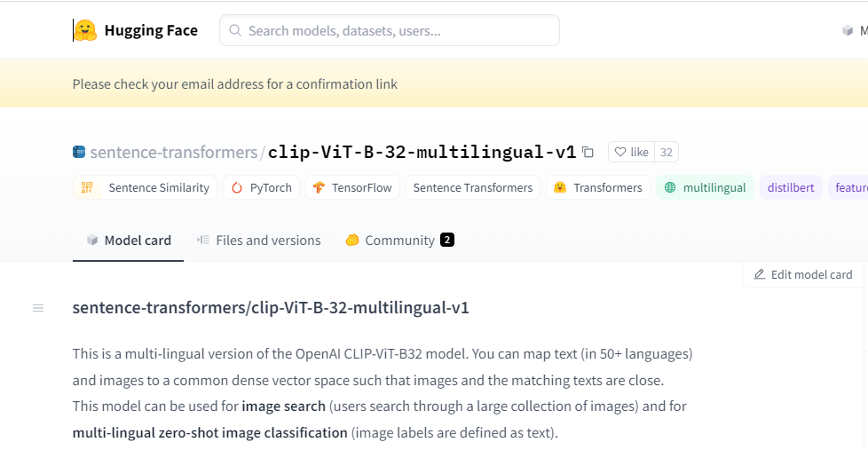Click the PyTorch tag icon
This screenshot has height=450, width=868.
pos(237,187)
